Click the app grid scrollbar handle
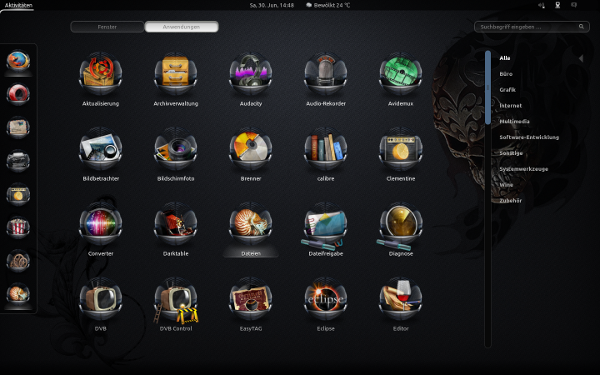 [488, 88]
